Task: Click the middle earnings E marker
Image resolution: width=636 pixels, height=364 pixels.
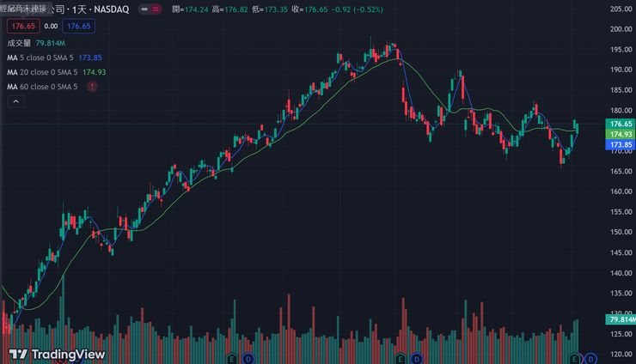Action: click(x=401, y=357)
